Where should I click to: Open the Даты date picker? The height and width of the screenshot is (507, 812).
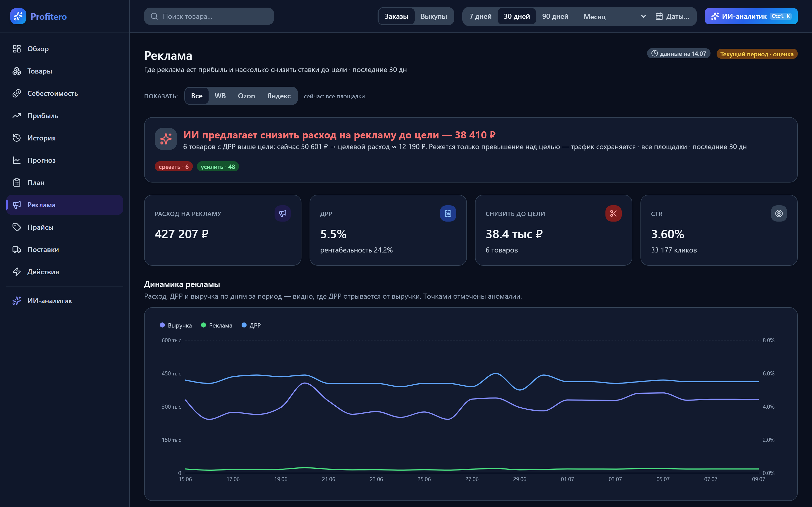[x=672, y=16]
